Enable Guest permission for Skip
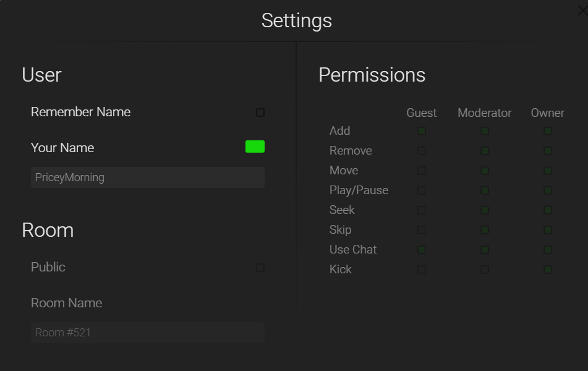Viewport: 588px width, 371px height. [422, 230]
